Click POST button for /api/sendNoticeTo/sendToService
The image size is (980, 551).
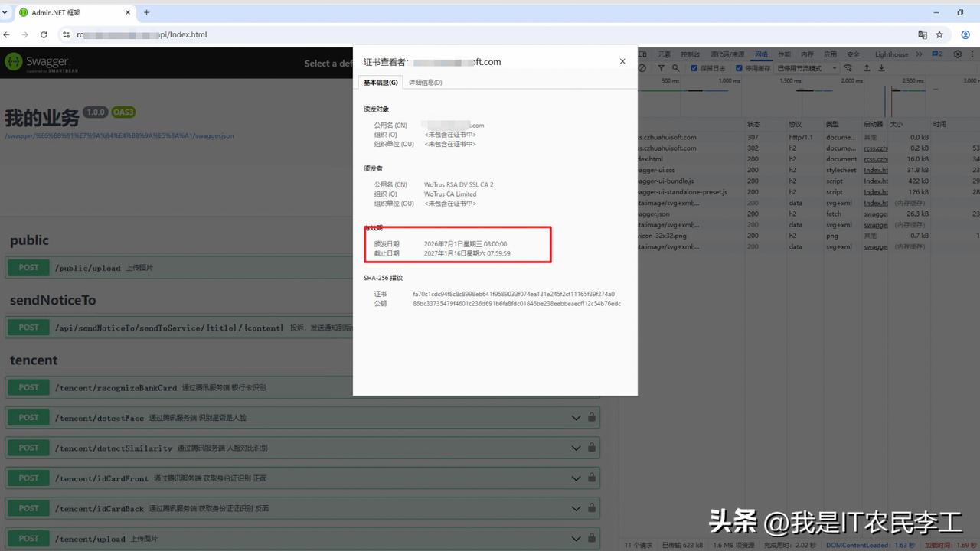(28, 328)
